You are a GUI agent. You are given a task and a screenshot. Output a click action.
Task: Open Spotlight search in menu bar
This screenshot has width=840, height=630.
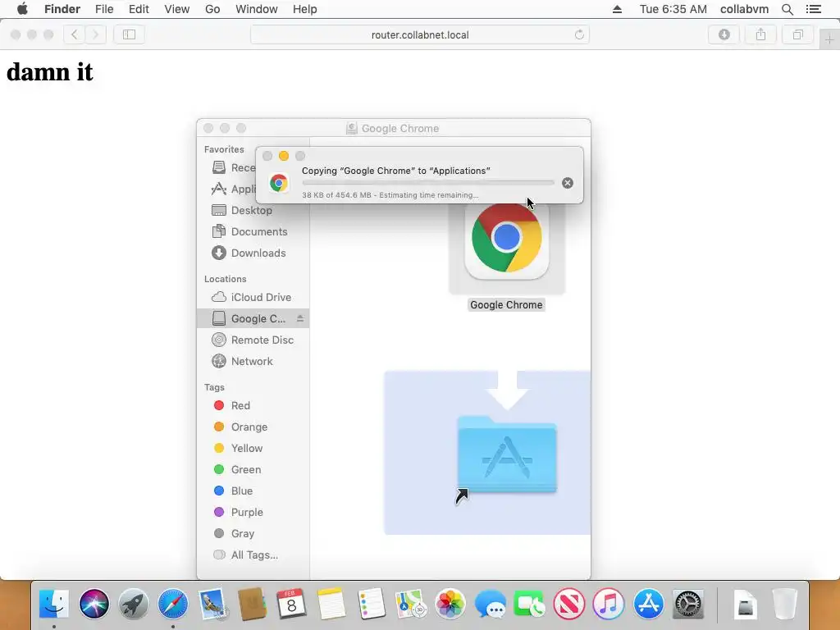pyautogui.click(x=787, y=9)
